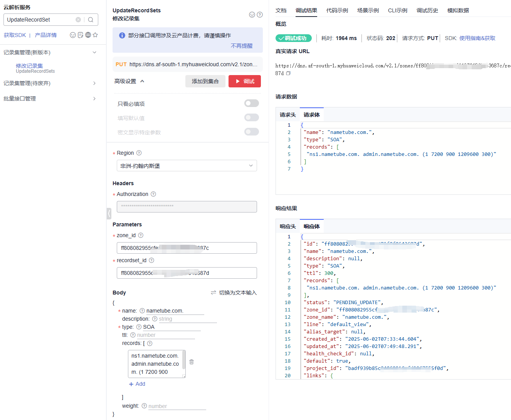Copy the real request URL with the copy icon
This screenshot has width=511, height=420.
288,73
